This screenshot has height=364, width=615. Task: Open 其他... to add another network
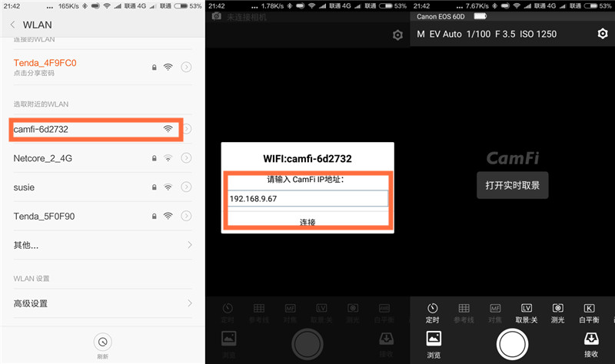tap(103, 245)
